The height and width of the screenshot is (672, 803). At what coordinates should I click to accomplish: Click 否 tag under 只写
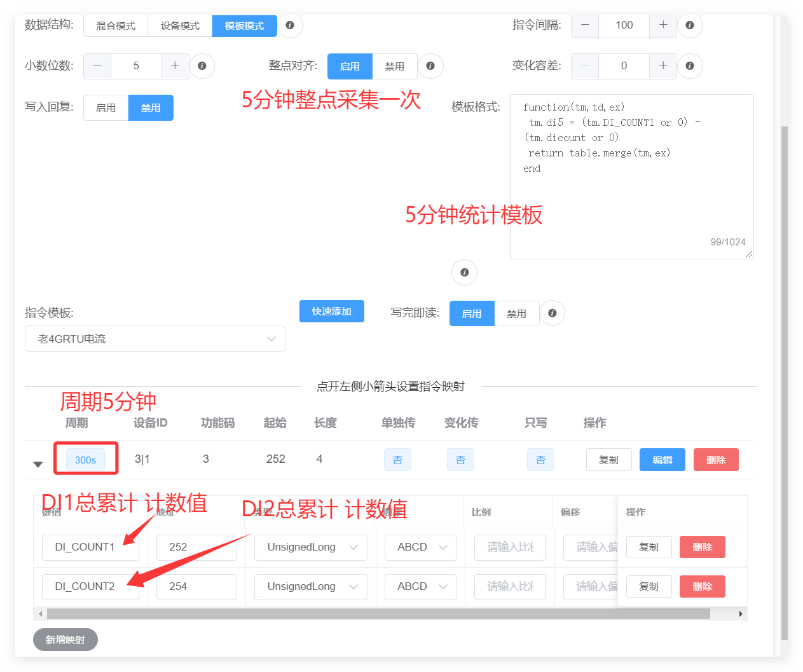(541, 460)
